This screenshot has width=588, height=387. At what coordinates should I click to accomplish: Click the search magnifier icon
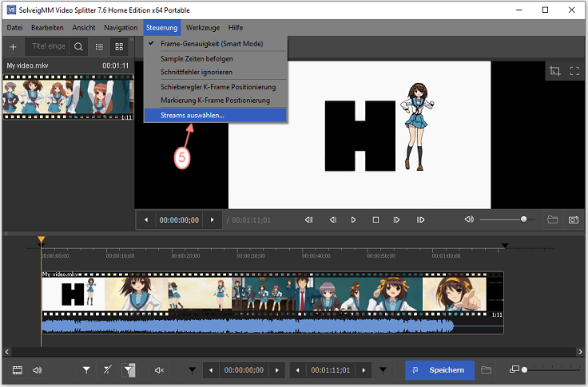[78, 47]
